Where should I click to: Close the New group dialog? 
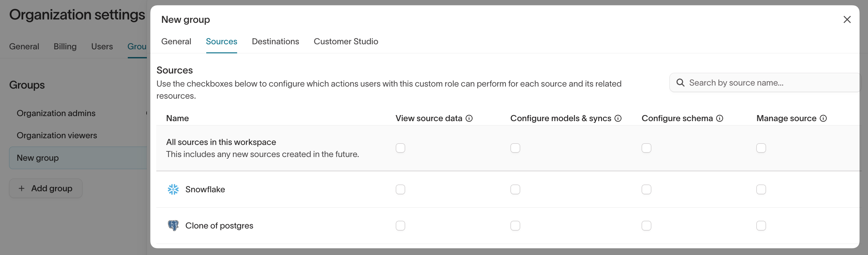pos(847,19)
